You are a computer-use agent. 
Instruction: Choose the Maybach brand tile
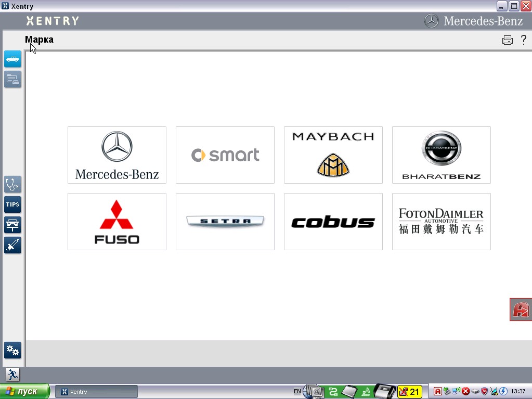pyautogui.click(x=333, y=155)
